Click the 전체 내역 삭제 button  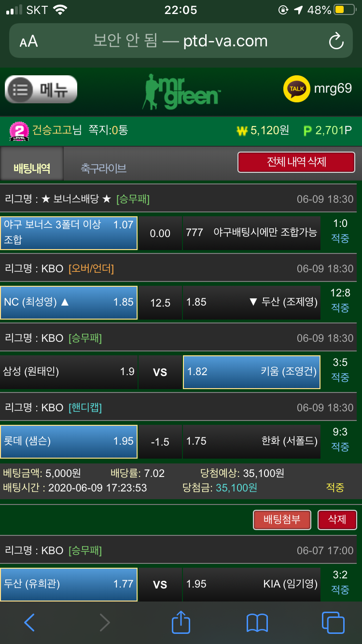296,162
